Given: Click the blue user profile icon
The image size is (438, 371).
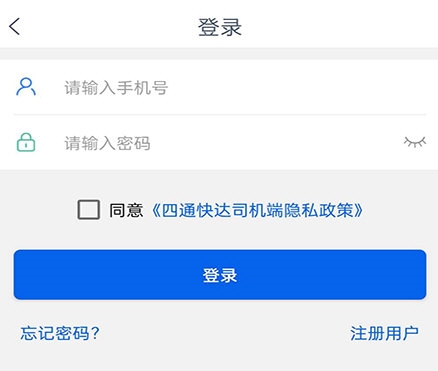Looking at the screenshot, I should (26, 87).
